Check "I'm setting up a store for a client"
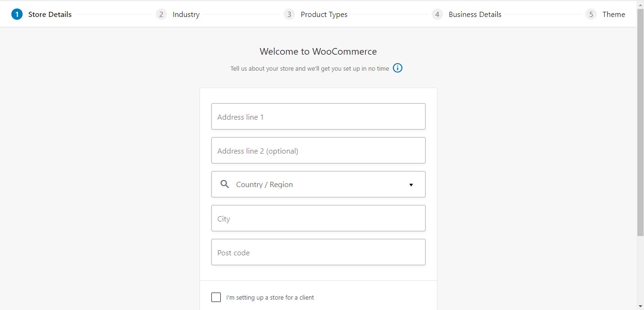The image size is (644, 310). pyautogui.click(x=216, y=297)
